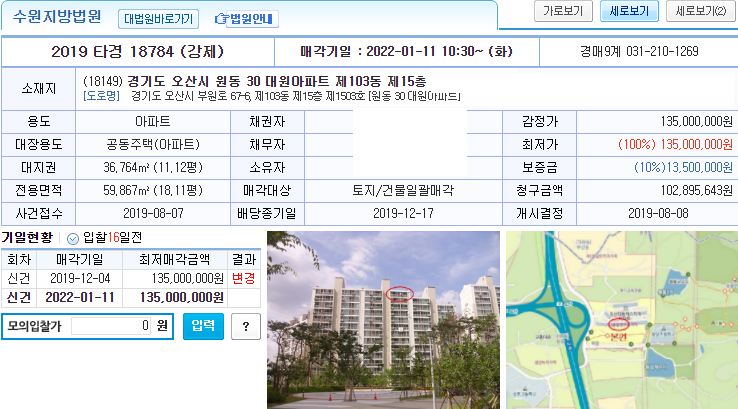Click the 토지/건물일괄매각 cell
Image resolution: width=738 pixels, height=409 pixels.
tap(403, 191)
